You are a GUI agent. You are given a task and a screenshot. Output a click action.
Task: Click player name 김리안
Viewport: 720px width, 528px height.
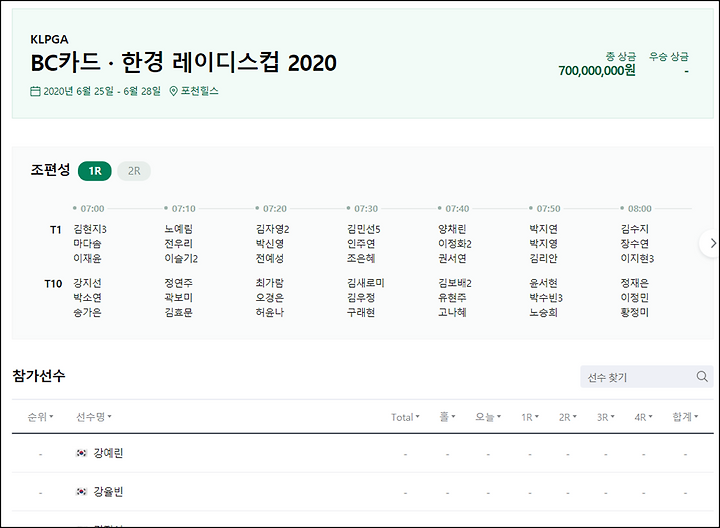(x=544, y=258)
